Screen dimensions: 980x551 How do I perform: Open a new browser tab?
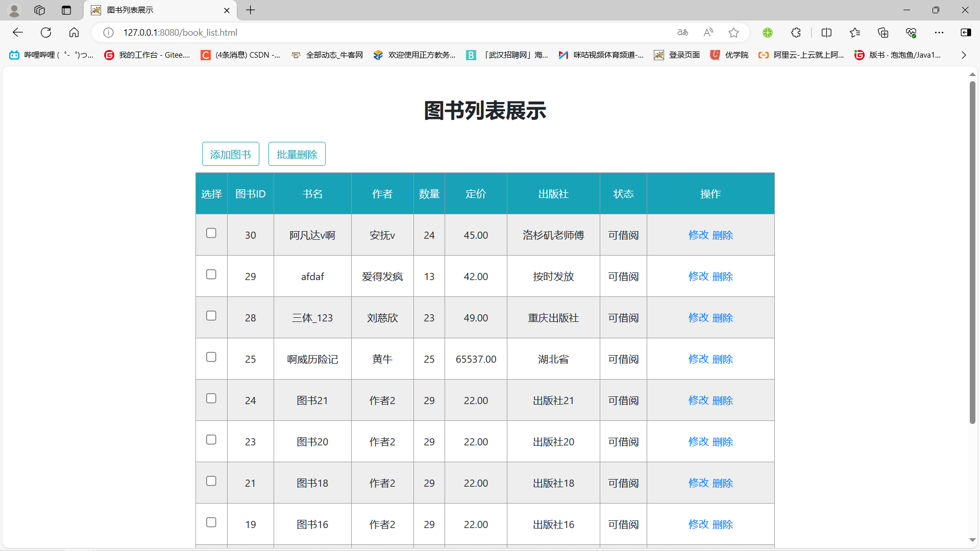[x=250, y=10]
